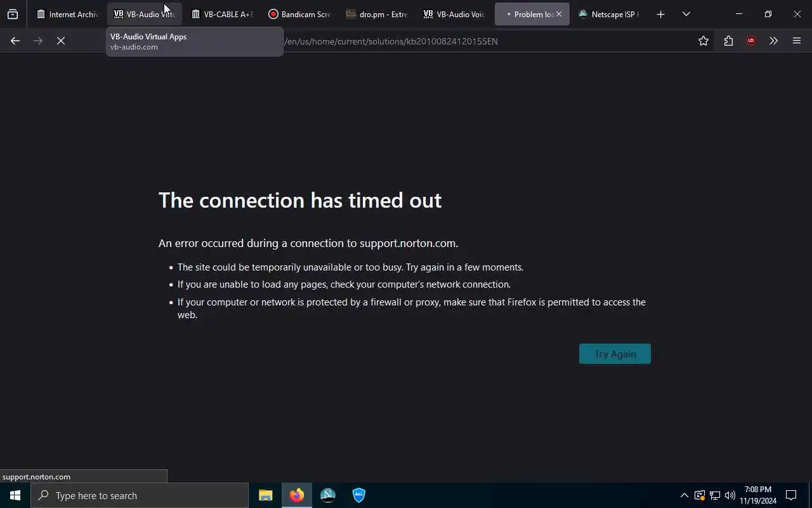Expand the list all tabs dropdown
This screenshot has height=508, width=812.
tap(686, 14)
